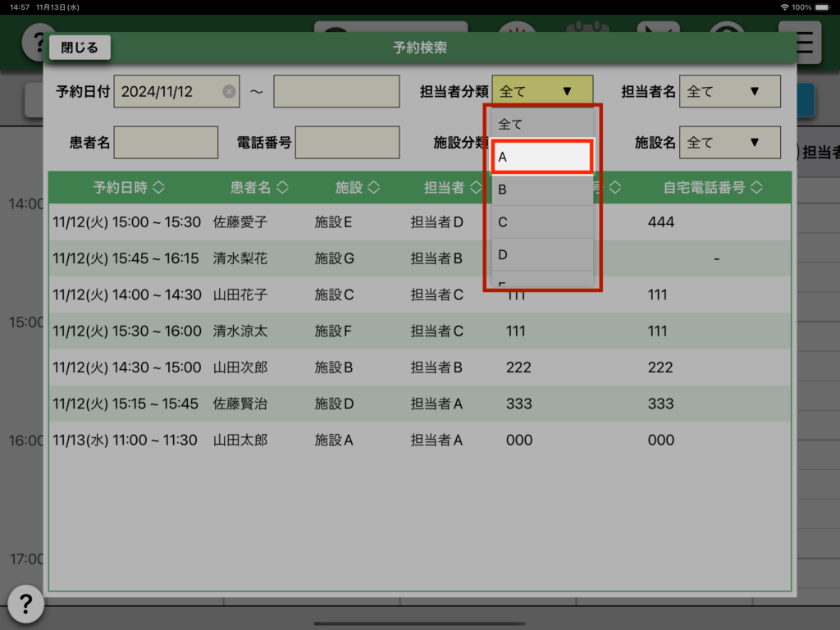Sort by 予約日時 column arrow icon

(x=158, y=188)
